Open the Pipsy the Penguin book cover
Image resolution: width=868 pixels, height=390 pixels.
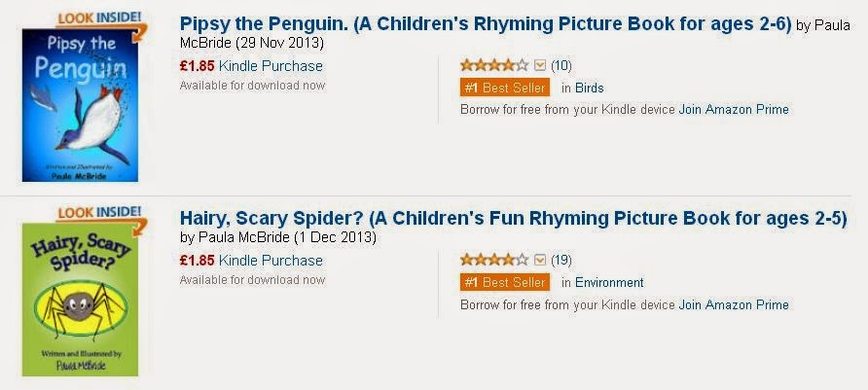pyautogui.click(x=81, y=105)
